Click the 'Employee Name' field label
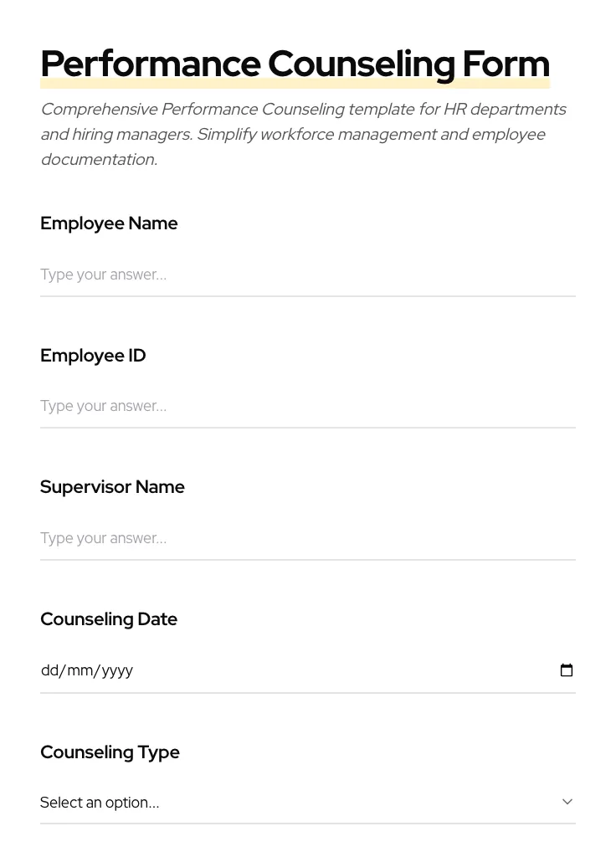 (x=109, y=223)
